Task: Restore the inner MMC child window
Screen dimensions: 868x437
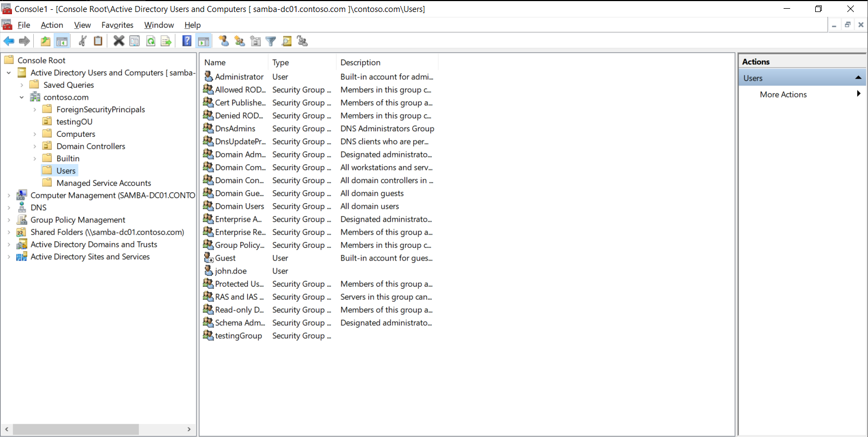Action: (847, 25)
